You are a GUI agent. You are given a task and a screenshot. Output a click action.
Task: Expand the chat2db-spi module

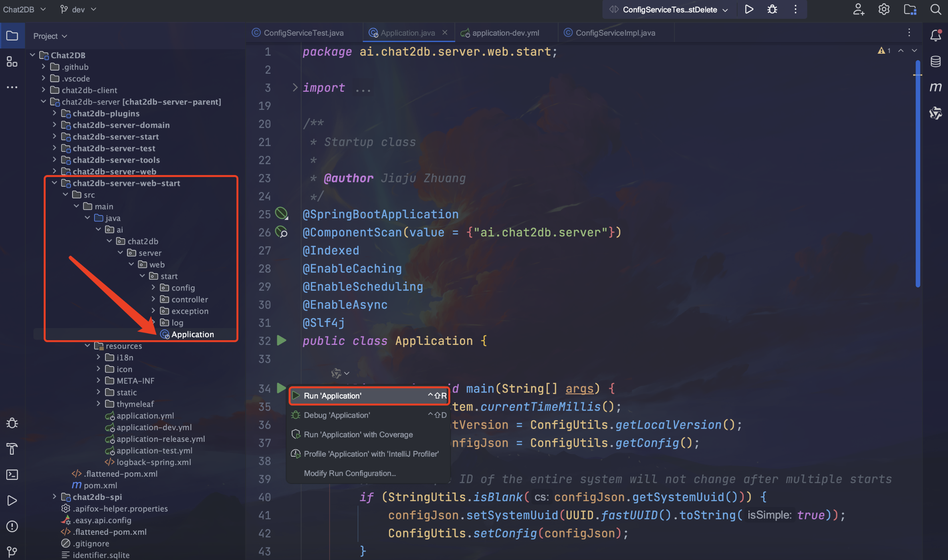pos(54,496)
